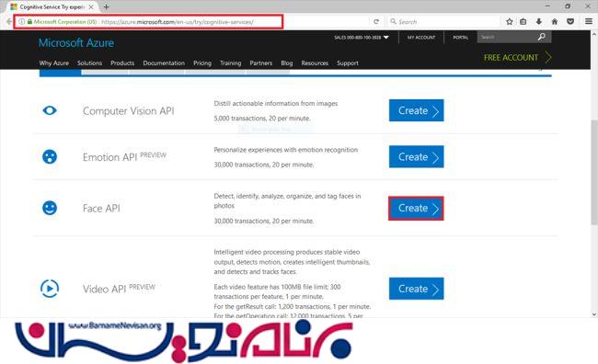Open the Products menu

122,63
